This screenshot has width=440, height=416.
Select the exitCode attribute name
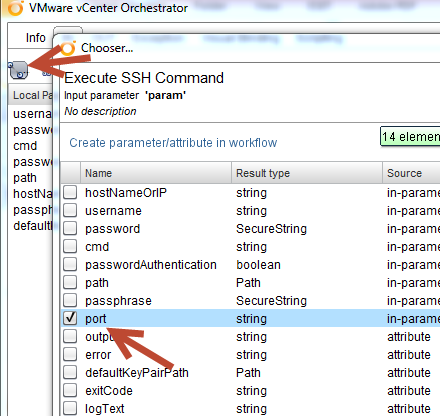(x=109, y=391)
